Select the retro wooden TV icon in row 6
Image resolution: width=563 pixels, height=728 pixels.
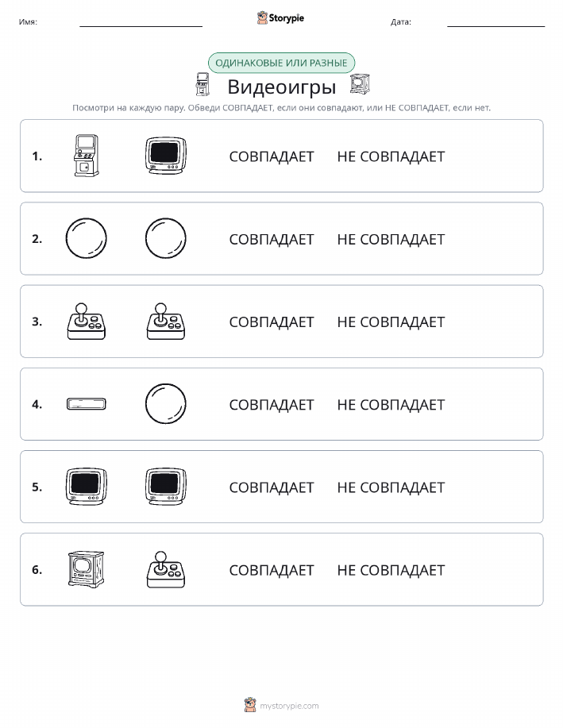tap(87, 569)
